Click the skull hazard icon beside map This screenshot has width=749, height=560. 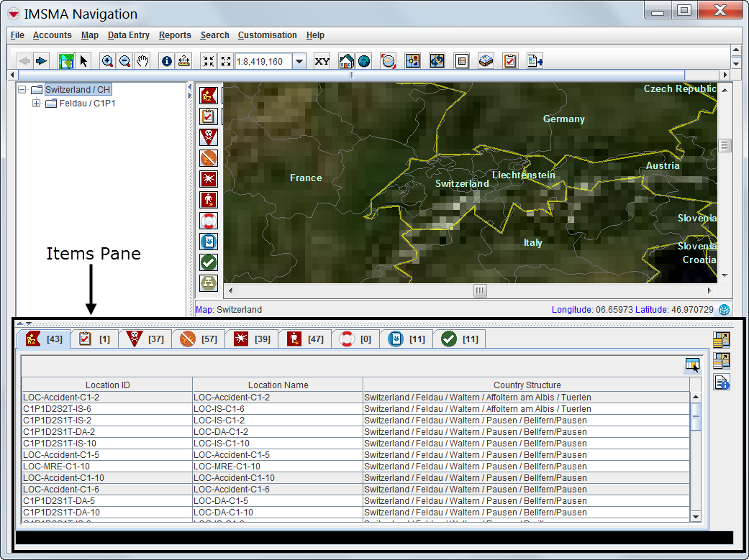(x=208, y=137)
